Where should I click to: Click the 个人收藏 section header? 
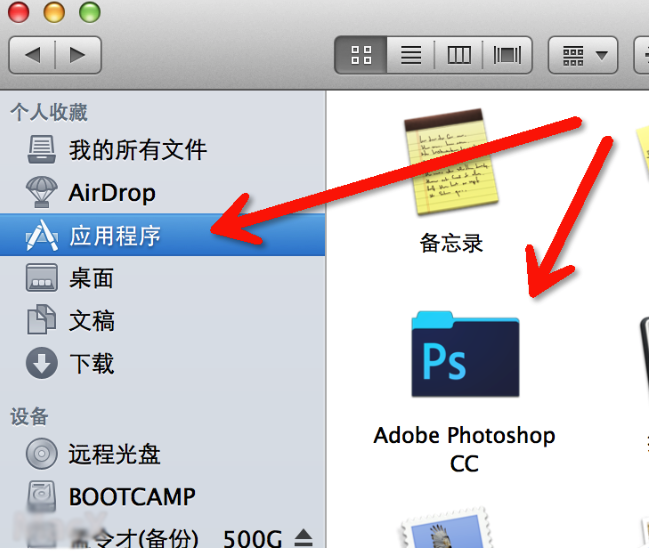coord(49,113)
